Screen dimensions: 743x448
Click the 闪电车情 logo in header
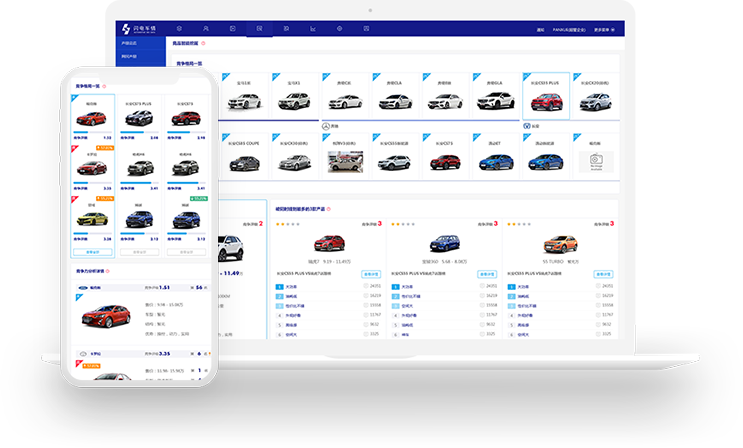[137, 28]
